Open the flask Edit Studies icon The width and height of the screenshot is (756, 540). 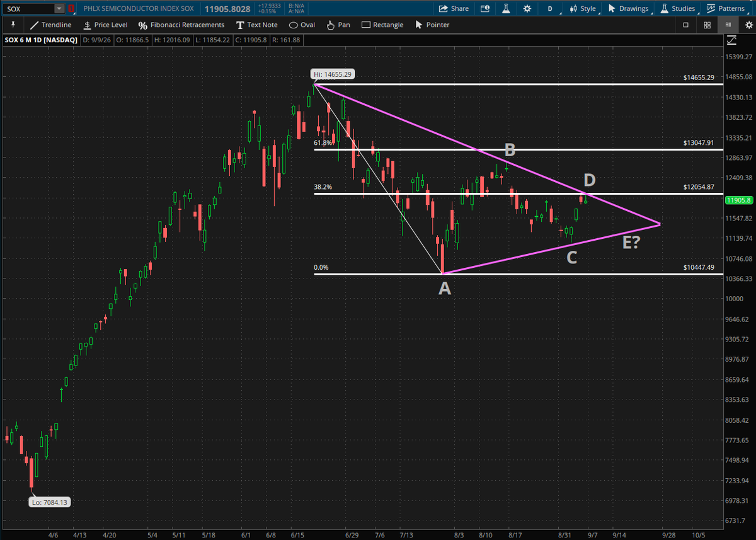click(505, 9)
